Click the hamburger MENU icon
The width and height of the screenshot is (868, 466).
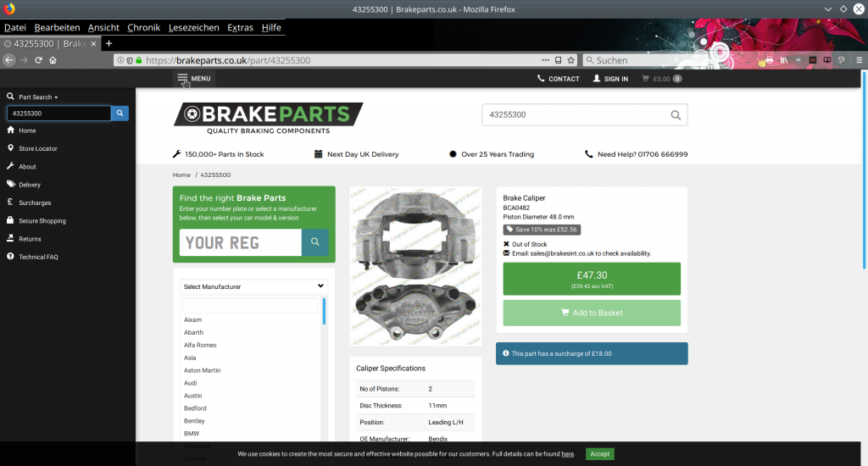coord(183,79)
